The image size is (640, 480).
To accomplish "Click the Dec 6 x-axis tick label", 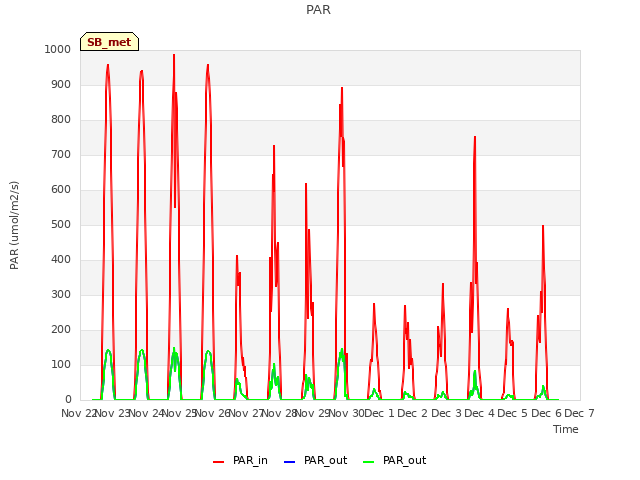I will click(x=547, y=413).
